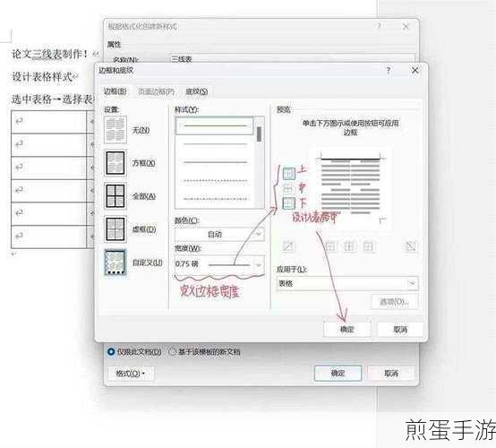Viewport: 496px width, 448px height.
Task: Click the help question mark in 边框和底纹 dialog
Action: (x=389, y=70)
